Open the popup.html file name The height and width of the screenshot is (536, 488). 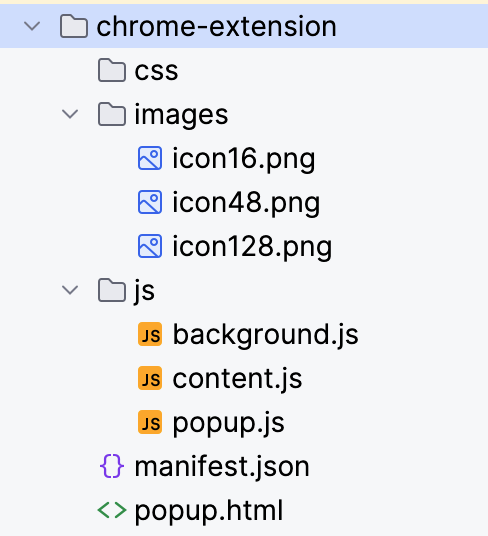[209, 511]
